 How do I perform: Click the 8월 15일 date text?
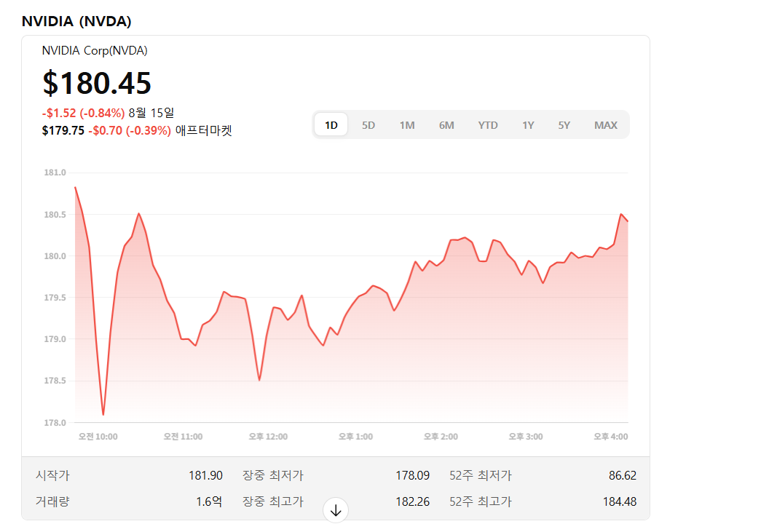click(x=151, y=113)
